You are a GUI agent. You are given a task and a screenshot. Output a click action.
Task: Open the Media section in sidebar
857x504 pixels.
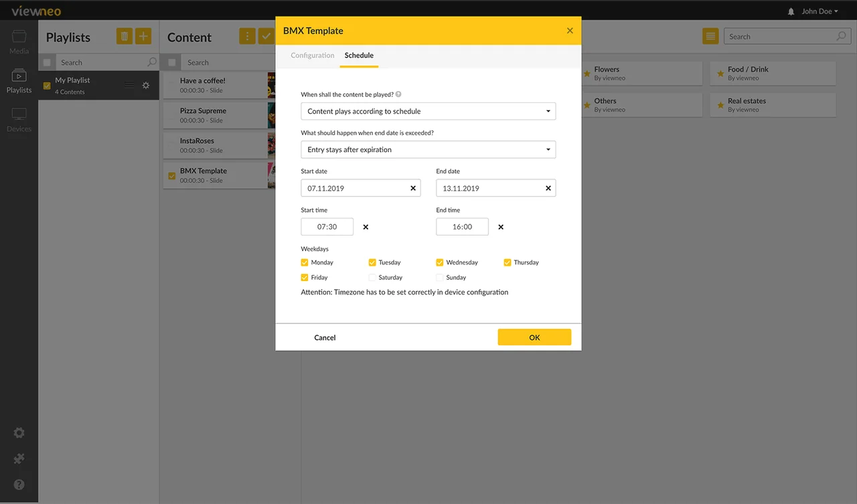point(19,41)
